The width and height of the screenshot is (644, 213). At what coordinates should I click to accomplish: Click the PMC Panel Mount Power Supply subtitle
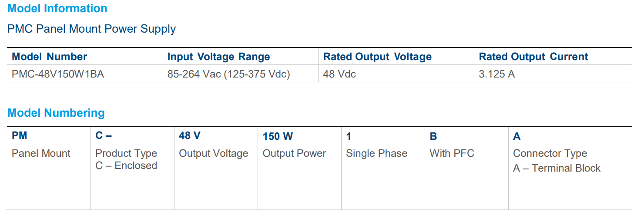coord(92,29)
